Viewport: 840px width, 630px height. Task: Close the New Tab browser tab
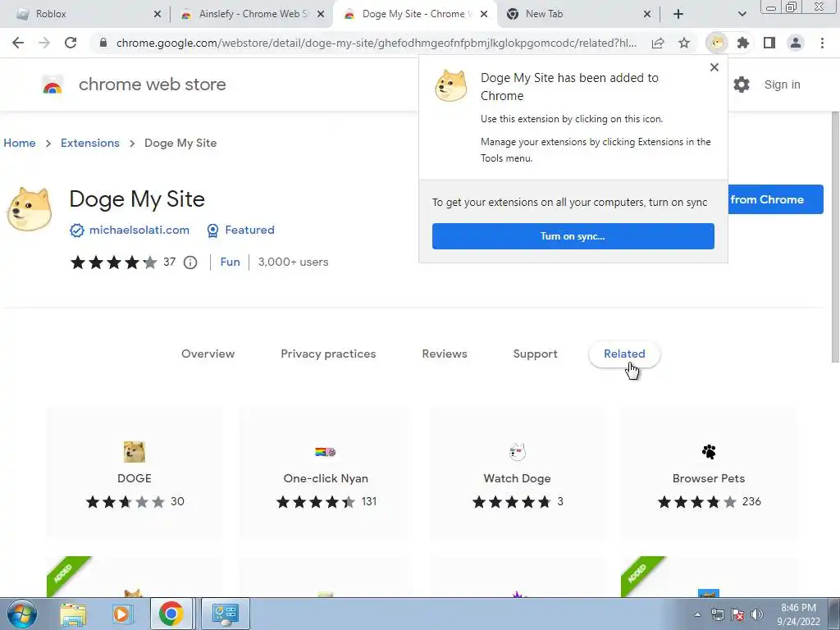647,14
